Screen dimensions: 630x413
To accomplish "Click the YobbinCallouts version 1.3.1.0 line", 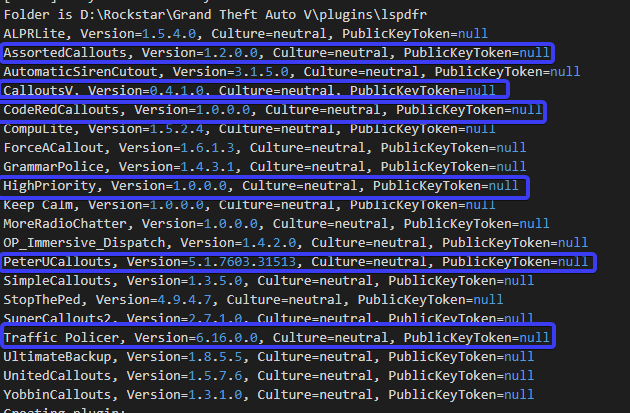I will tap(269, 395).
